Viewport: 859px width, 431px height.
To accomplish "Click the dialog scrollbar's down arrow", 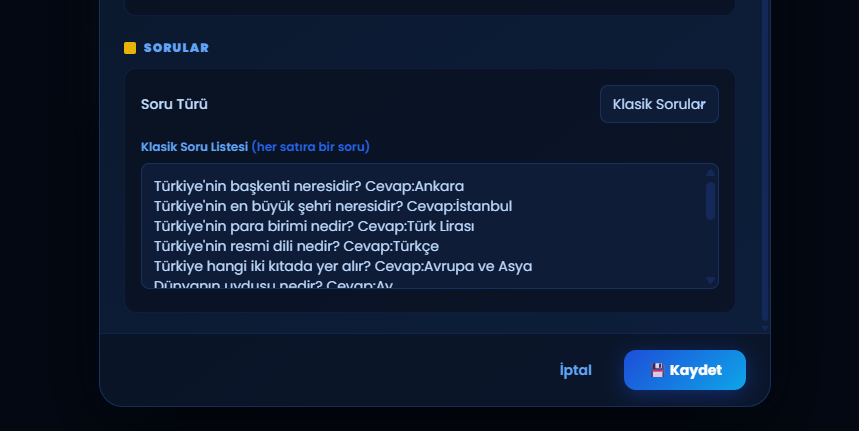I will click(x=765, y=327).
